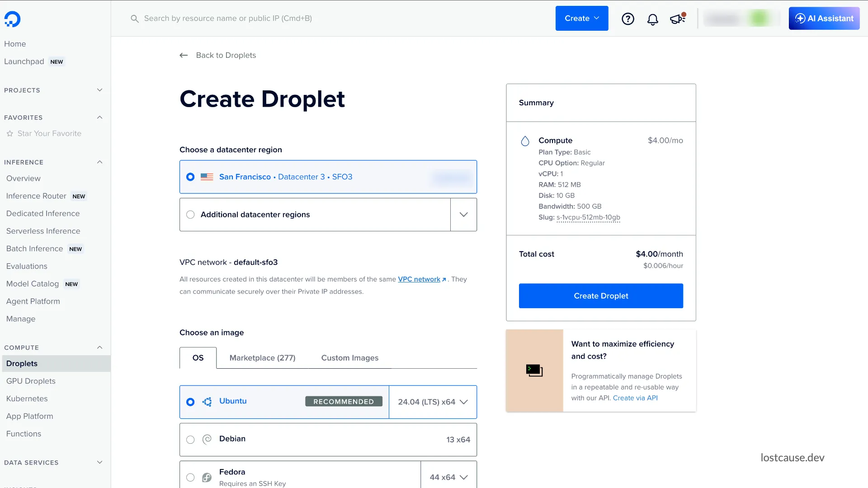The height and width of the screenshot is (488, 868).
Task: Open App Platform in the sidebar
Action: [x=29, y=416]
